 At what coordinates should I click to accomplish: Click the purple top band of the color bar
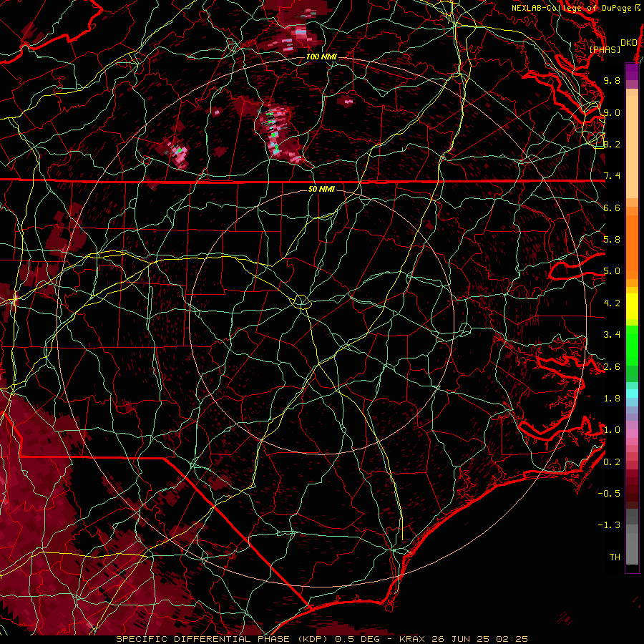pos(632,72)
